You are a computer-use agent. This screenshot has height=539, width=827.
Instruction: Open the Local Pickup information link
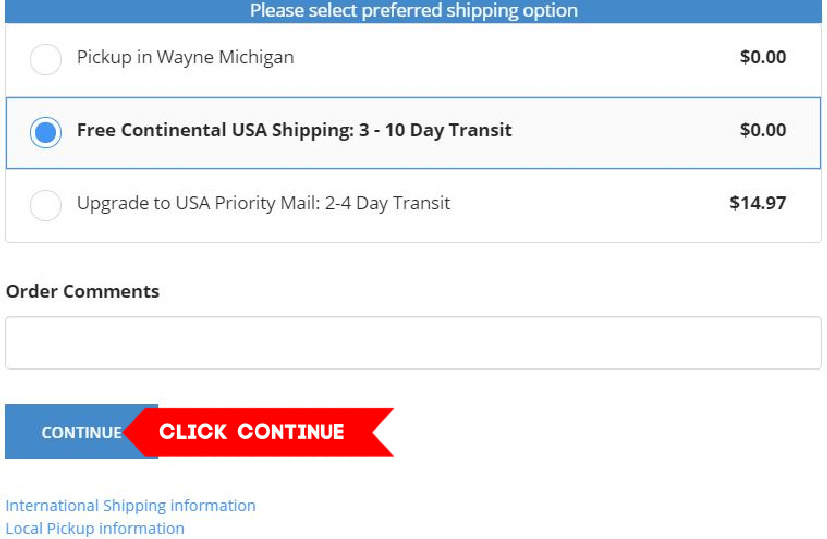click(x=95, y=528)
